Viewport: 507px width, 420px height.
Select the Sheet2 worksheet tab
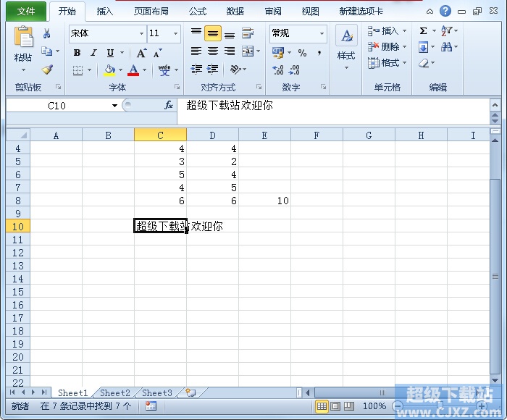(114, 392)
